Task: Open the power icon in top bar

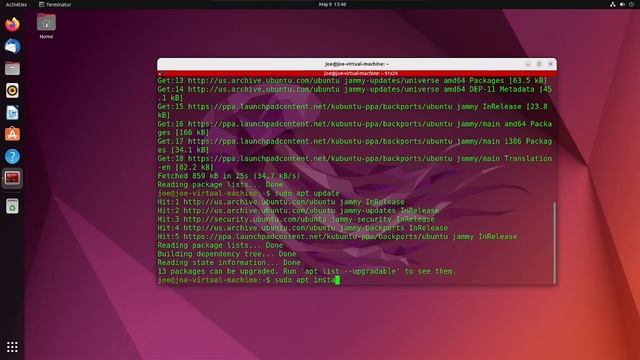Action: [631, 4]
